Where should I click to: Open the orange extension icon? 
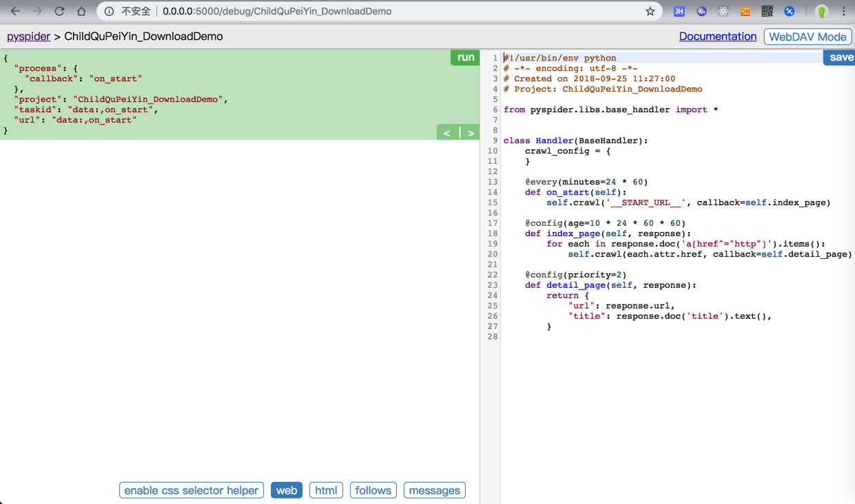pyautogui.click(x=745, y=11)
